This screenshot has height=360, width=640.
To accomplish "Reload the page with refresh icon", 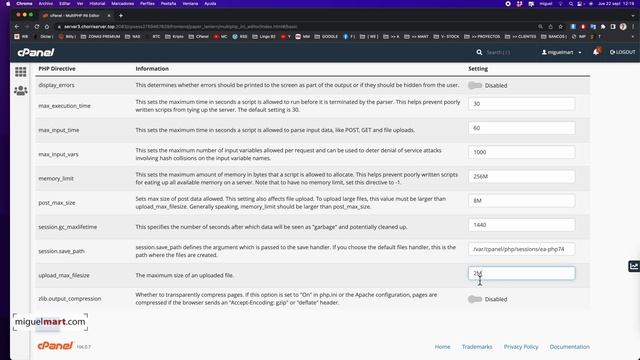I will 37,27.
